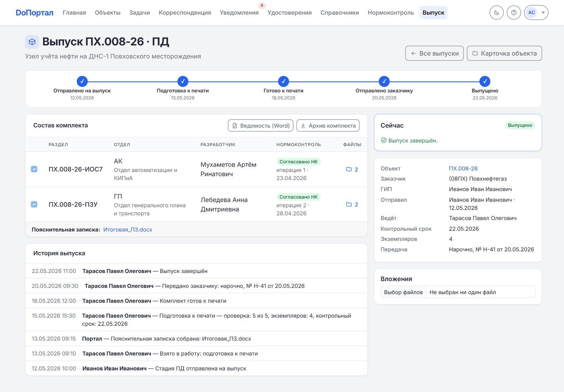Click the green 'Выпуск завершён' status line
Screen dimensions: 564x392
(x=409, y=141)
